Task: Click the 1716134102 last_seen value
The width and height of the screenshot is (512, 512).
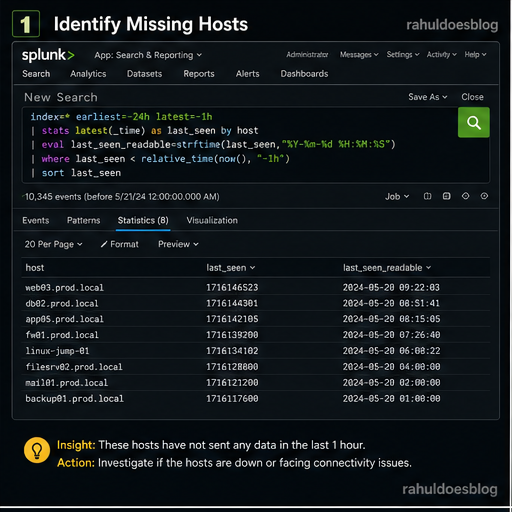Action: [x=232, y=351]
